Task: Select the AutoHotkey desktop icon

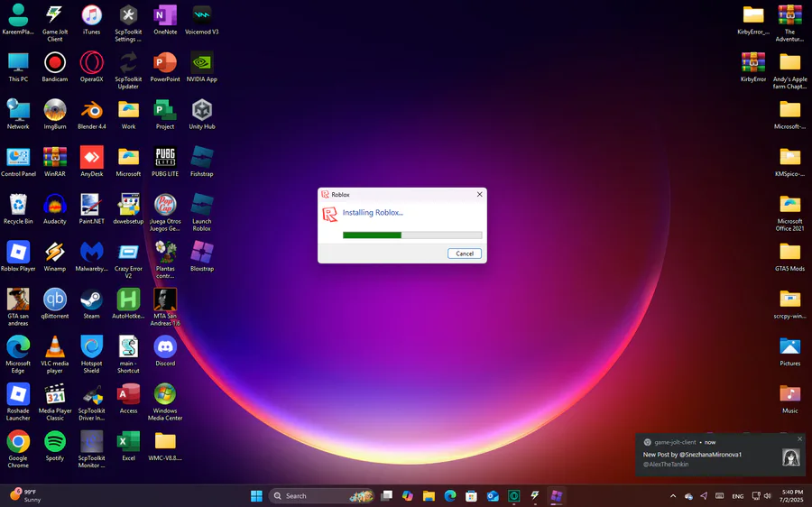Action: (128, 304)
